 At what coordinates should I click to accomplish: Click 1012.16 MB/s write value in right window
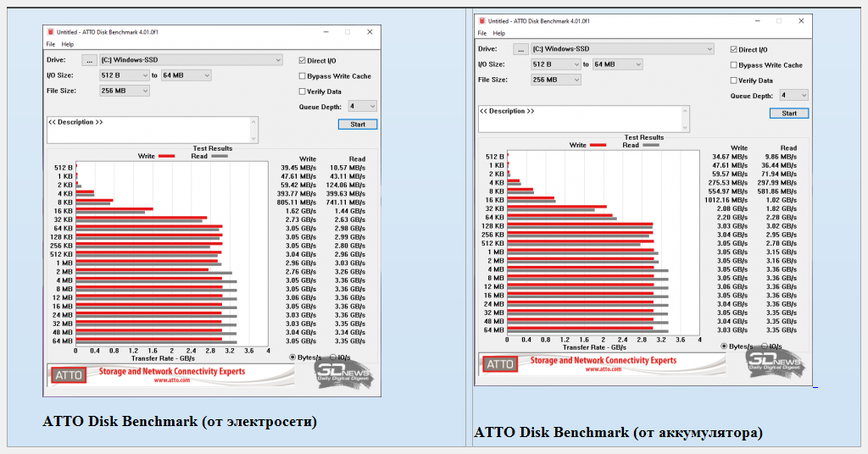tap(726, 200)
